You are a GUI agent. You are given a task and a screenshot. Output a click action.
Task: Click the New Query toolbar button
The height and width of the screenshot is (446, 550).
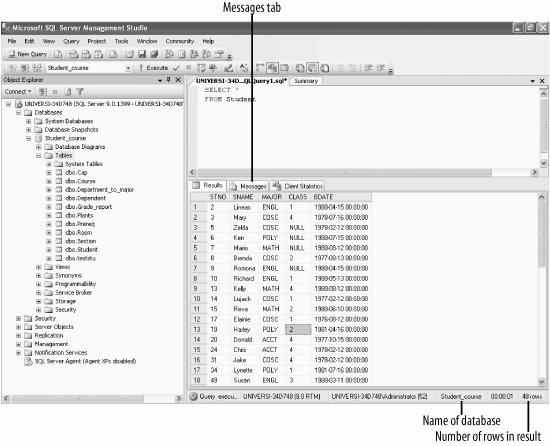click(x=27, y=54)
